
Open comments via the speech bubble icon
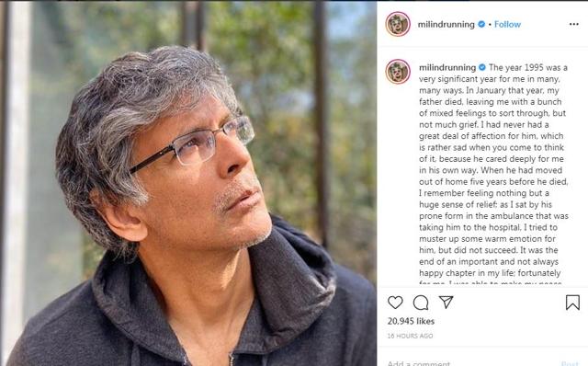[x=421, y=303]
